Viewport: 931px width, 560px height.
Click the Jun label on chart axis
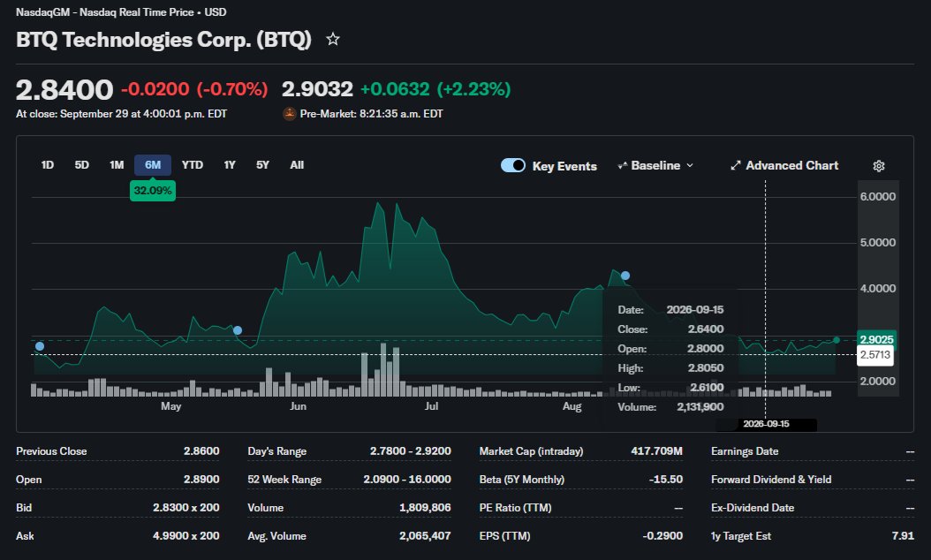click(298, 406)
